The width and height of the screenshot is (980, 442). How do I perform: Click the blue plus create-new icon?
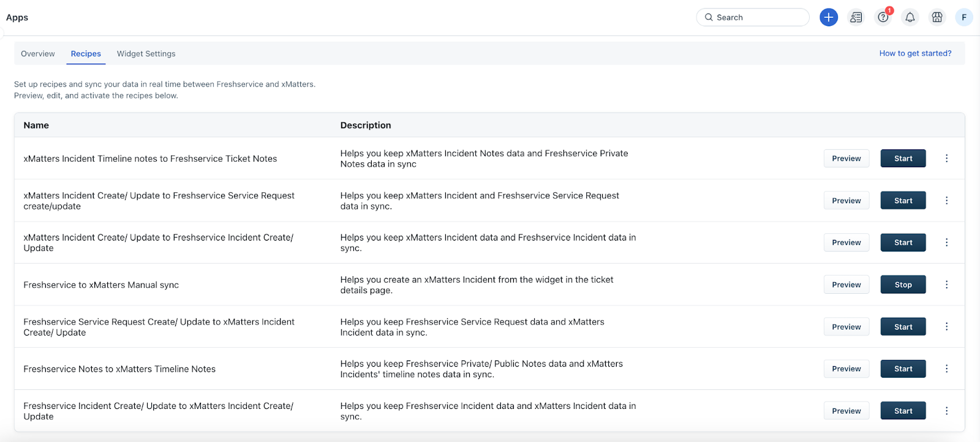click(829, 17)
